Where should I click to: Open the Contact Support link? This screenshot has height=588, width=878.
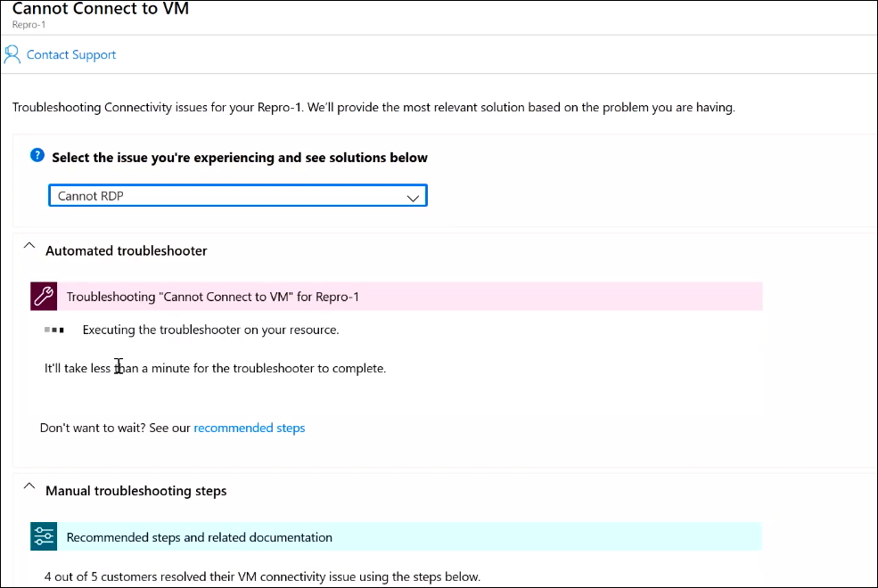71,54
